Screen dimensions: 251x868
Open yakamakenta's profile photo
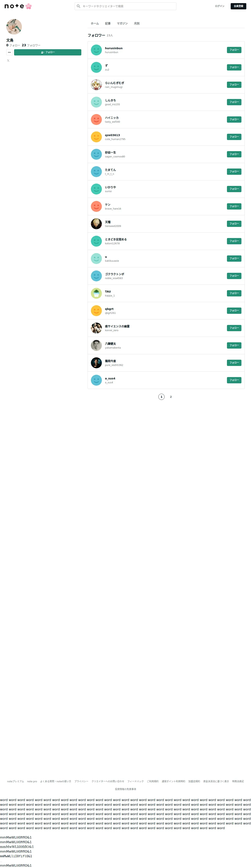pyautogui.click(x=96, y=345)
